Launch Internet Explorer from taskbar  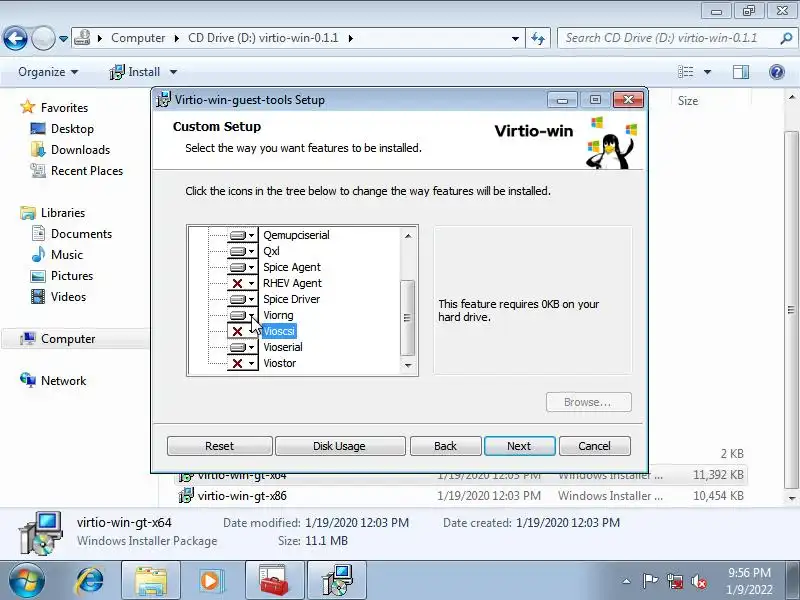tap(90, 581)
